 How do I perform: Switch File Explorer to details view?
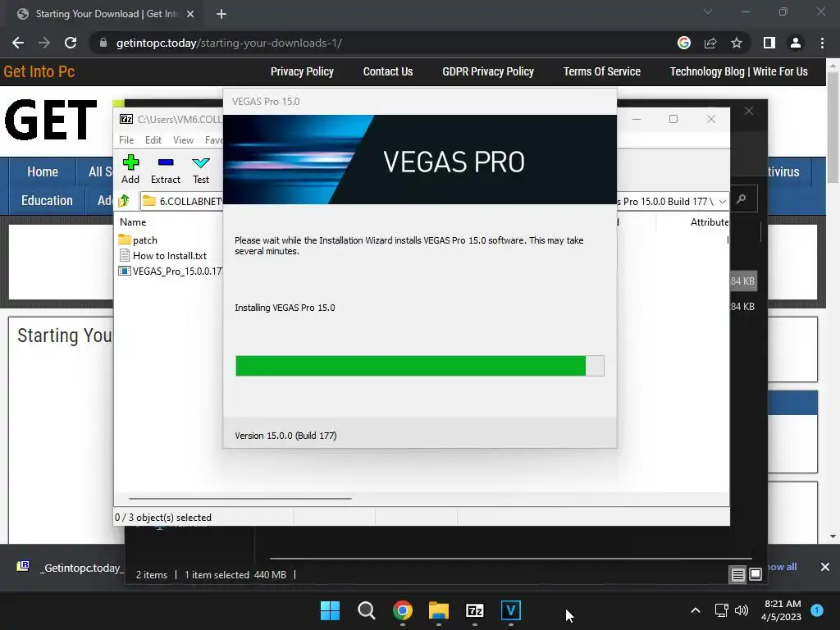tap(737, 575)
